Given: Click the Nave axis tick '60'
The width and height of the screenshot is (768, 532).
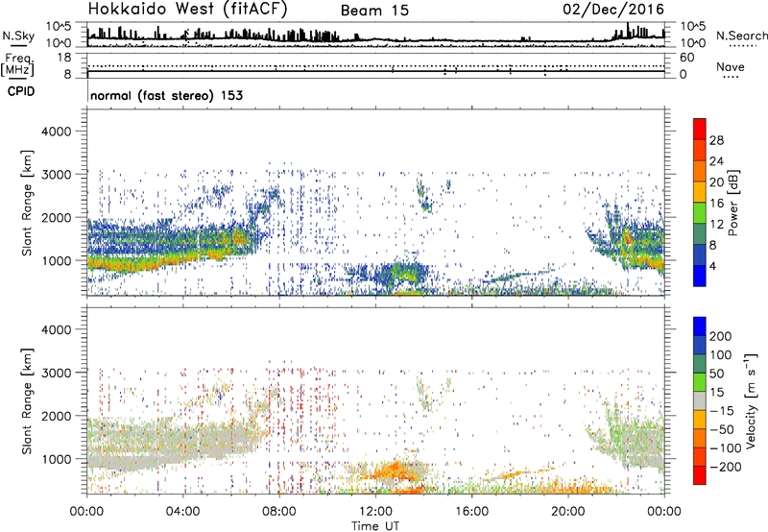Looking at the screenshot, I should [x=686, y=58].
